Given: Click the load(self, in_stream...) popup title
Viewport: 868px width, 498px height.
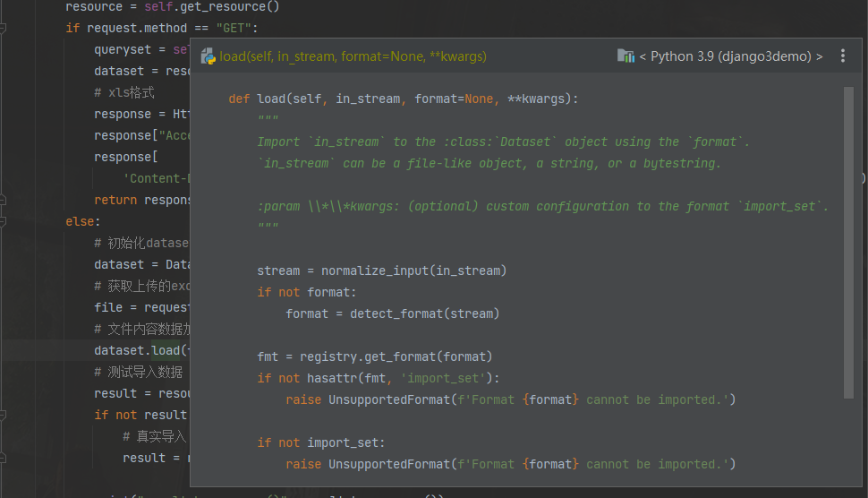Looking at the screenshot, I should point(353,56).
